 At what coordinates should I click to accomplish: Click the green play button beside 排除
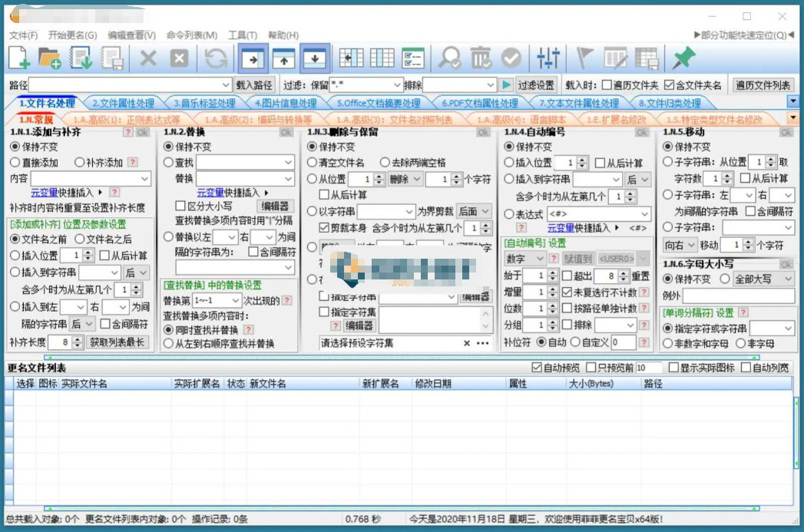507,85
